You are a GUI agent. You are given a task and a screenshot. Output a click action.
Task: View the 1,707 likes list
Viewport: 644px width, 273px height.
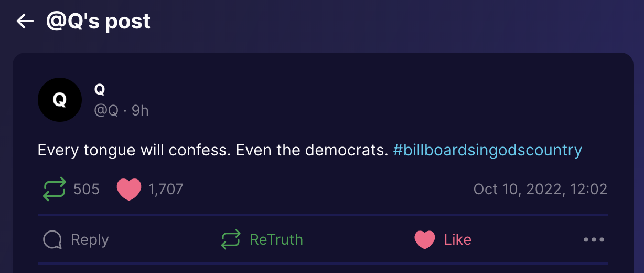[x=166, y=189]
